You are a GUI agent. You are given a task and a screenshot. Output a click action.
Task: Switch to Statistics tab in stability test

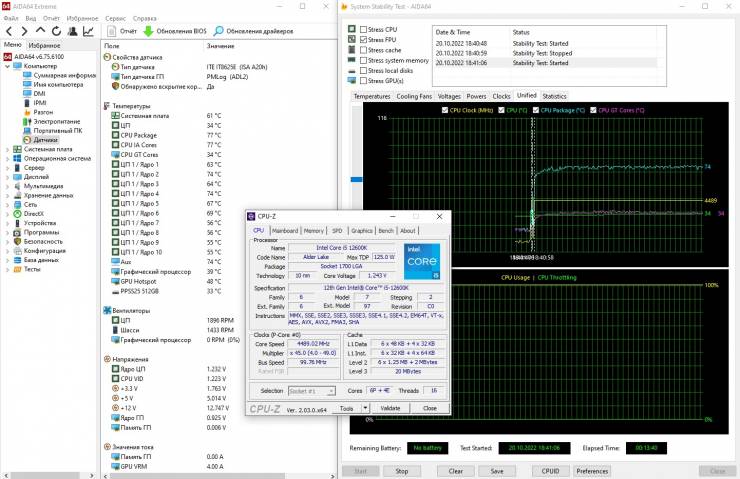pyautogui.click(x=554, y=96)
